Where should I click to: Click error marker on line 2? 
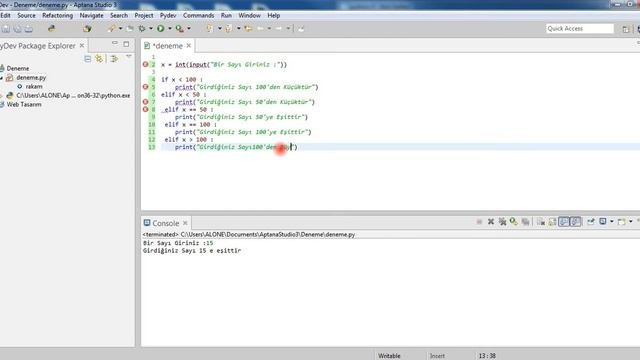145,64
